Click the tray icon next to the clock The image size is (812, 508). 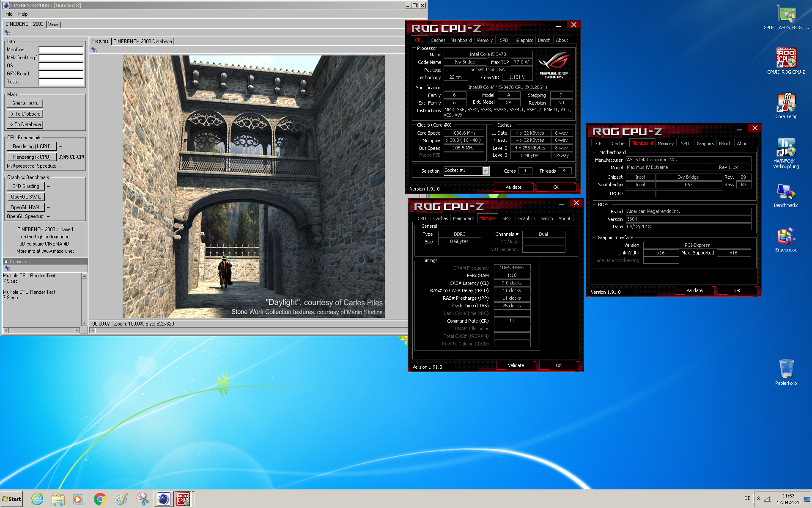click(x=806, y=499)
